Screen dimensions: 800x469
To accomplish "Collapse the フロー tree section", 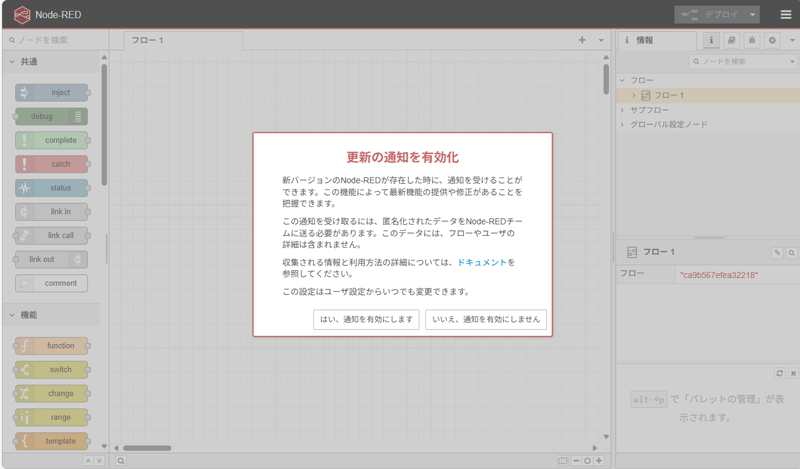I will [x=622, y=80].
